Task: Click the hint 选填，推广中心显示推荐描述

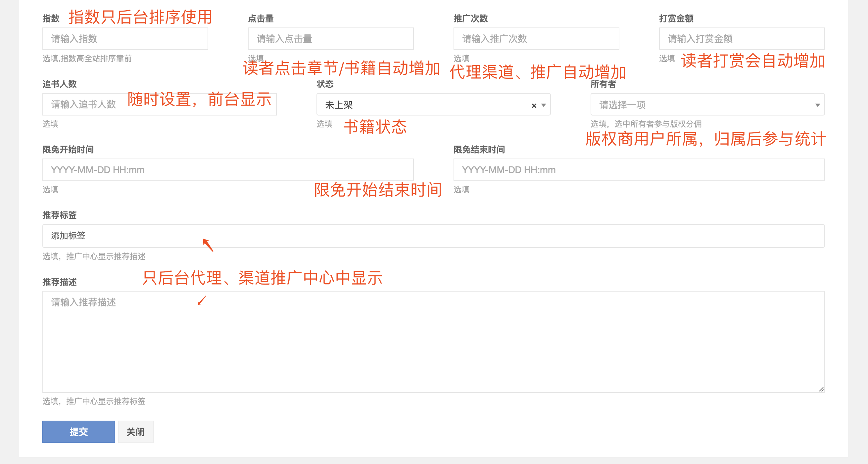Action: point(94,256)
